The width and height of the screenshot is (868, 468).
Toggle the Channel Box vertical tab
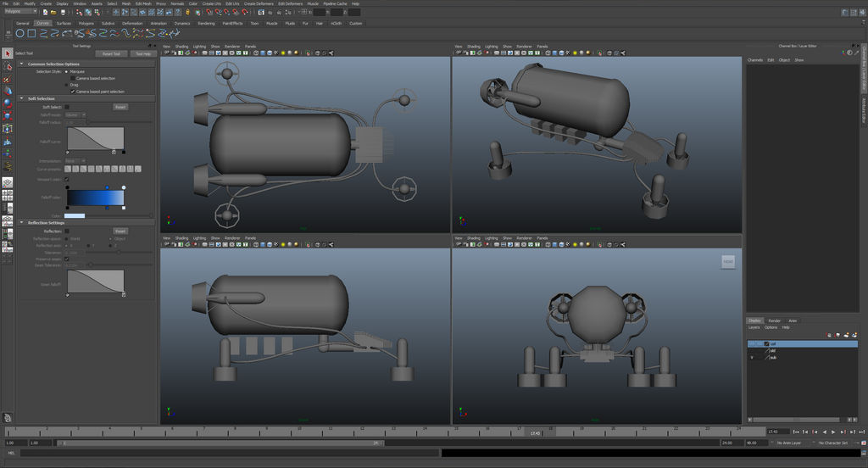pyautogui.click(x=864, y=70)
